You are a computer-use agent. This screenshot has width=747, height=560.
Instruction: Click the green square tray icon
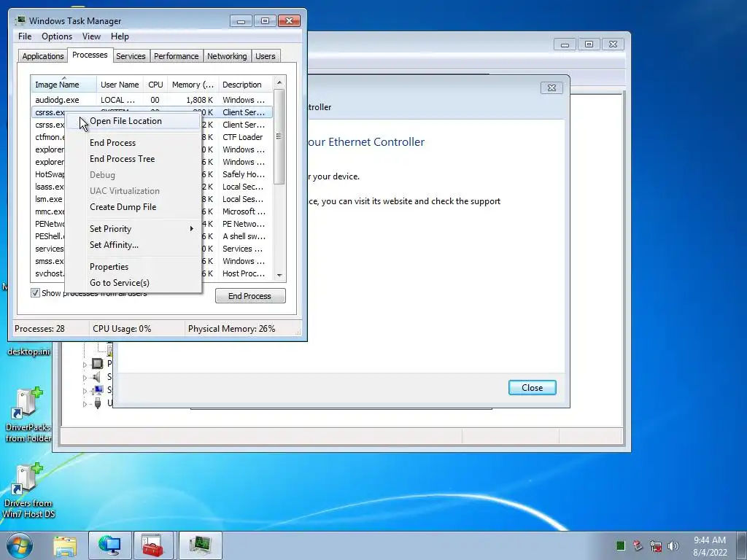click(620, 545)
